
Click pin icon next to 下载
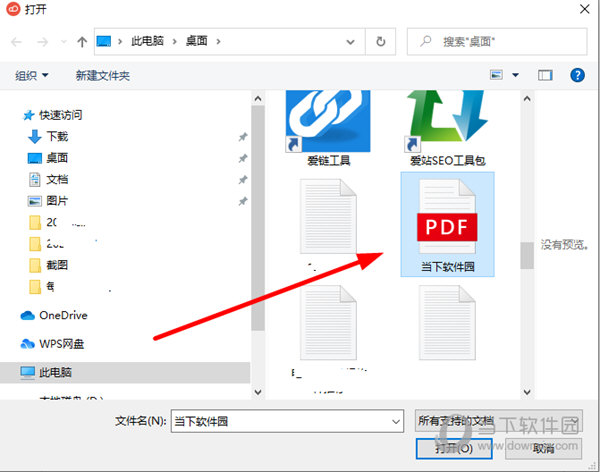coord(243,137)
